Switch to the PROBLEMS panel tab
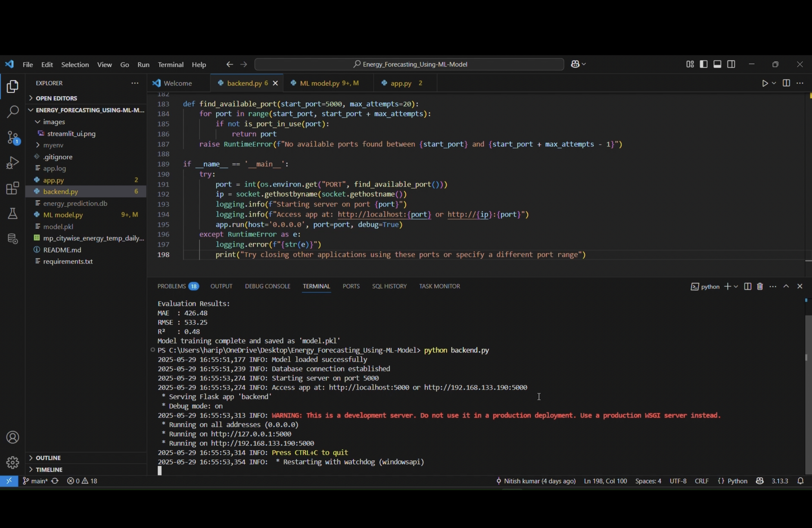 171,286
